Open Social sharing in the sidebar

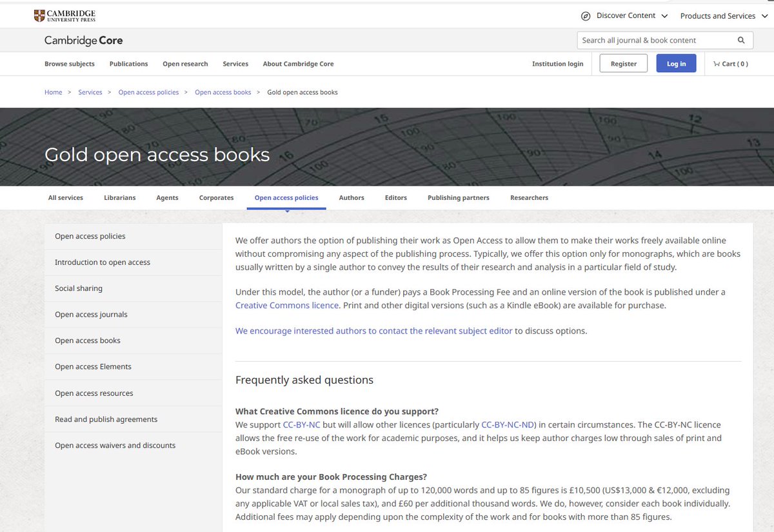pos(133,288)
